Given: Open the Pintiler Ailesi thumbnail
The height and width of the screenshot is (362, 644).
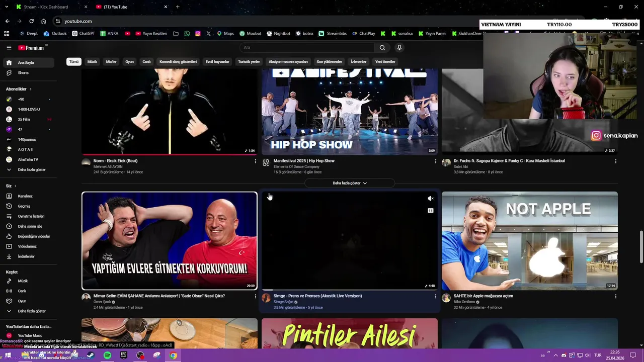Looking at the screenshot, I should (350, 333).
